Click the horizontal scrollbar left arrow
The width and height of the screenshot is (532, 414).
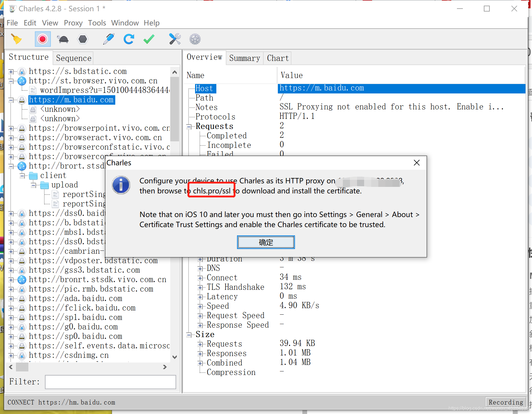11,367
